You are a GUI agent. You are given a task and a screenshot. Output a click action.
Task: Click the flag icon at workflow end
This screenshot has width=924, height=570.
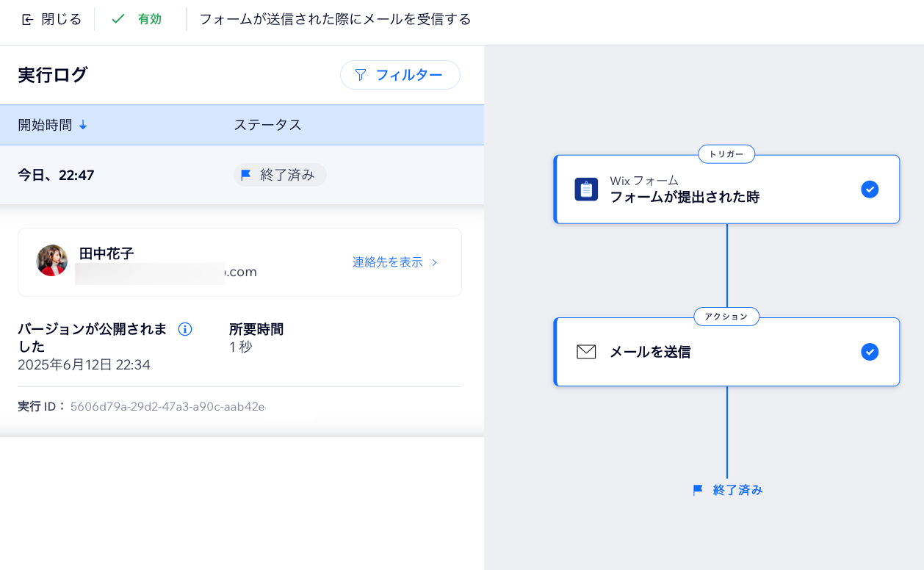coord(698,490)
